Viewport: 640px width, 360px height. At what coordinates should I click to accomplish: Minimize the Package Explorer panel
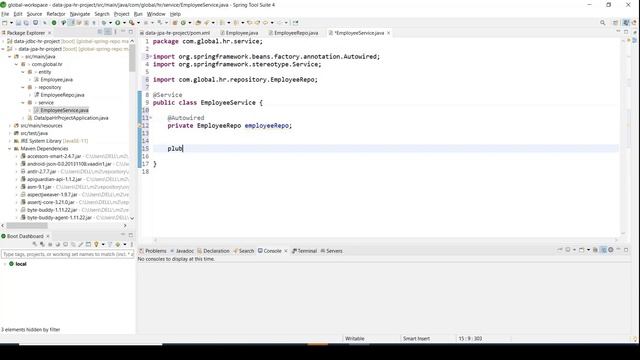click(x=123, y=32)
